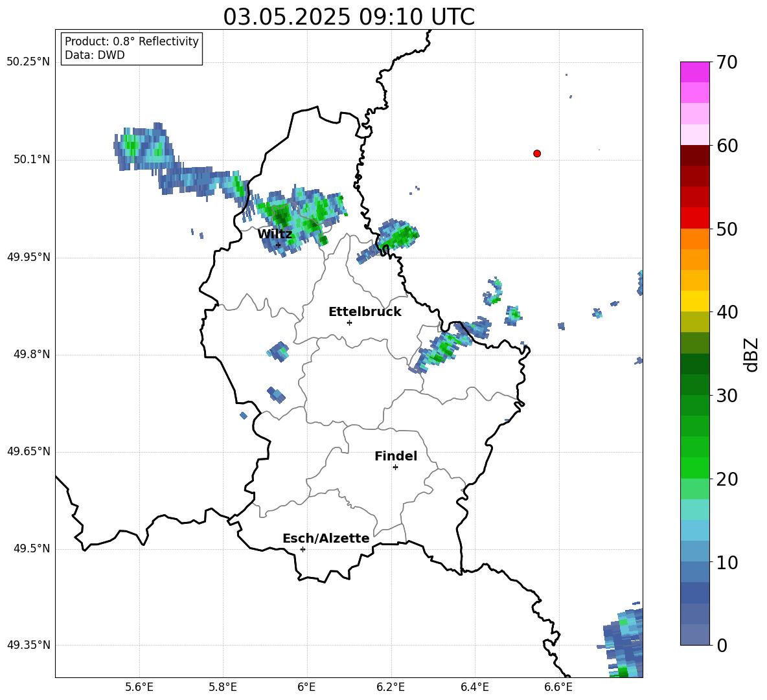Click the 49.65°N latitude label

[29, 451]
